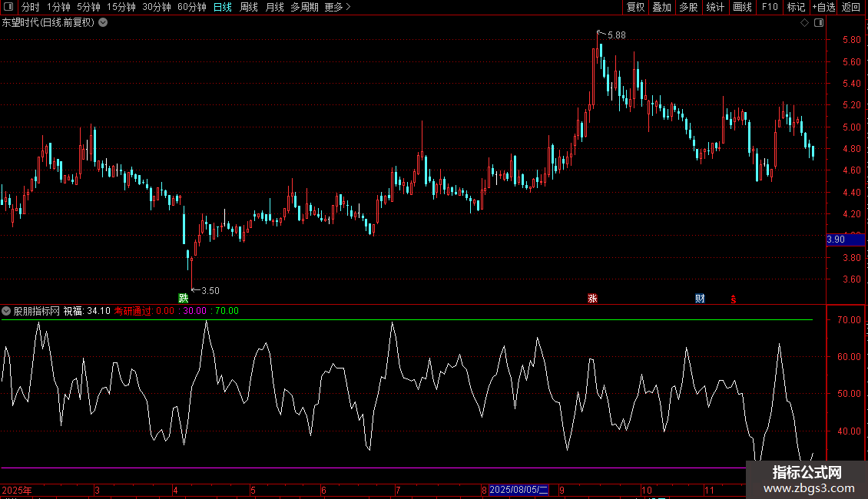Open the 统计 statistics tool
This screenshot has height=499, width=868.
[x=714, y=7]
